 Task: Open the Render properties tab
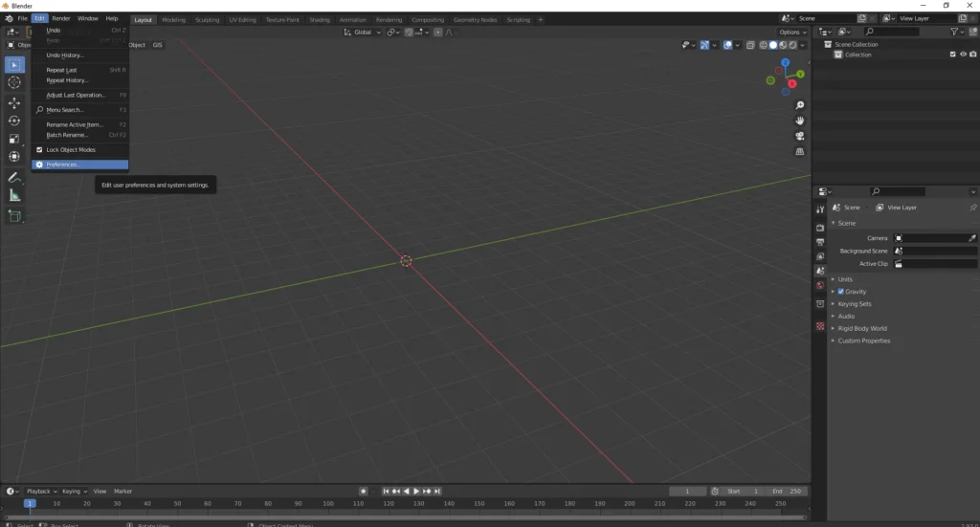[820, 228]
